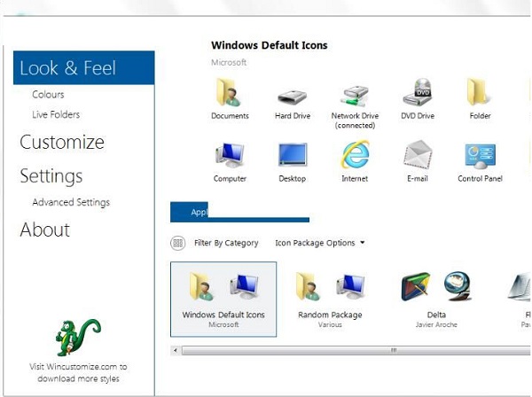Click the Microsoft author text under heading
Image resolution: width=532 pixels, height=397 pixels.
(229, 62)
